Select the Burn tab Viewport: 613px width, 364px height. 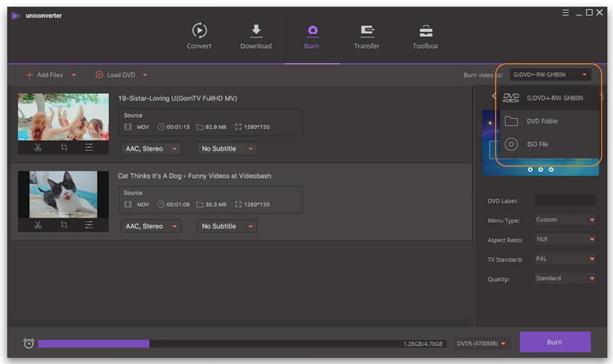pos(312,36)
